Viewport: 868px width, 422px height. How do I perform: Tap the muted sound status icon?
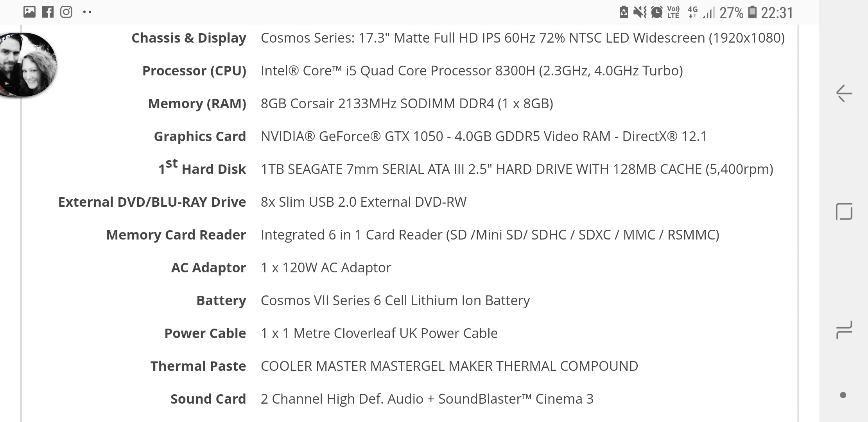pyautogui.click(x=640, y=13)
